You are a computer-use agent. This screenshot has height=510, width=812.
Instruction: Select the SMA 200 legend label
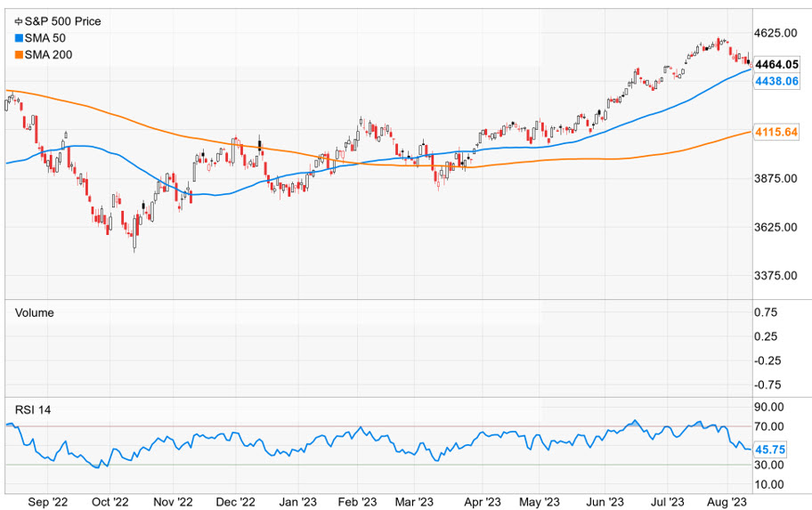coord(52,54)
